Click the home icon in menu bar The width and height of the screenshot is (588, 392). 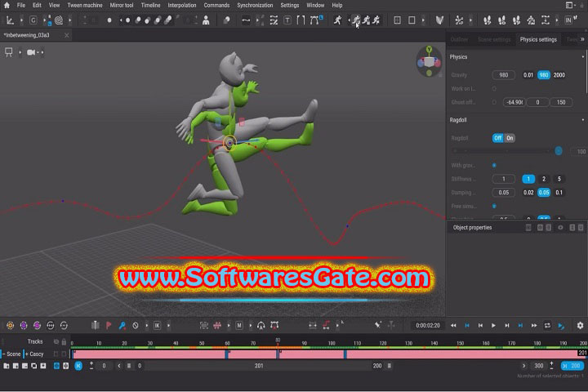point(7,5)
